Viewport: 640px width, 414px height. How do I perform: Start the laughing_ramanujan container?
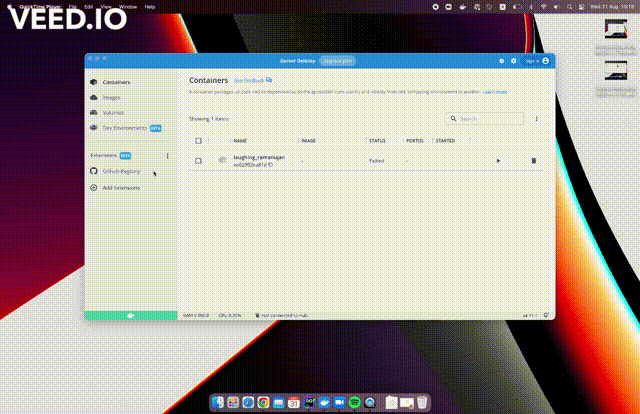click(x=498, y=161)
